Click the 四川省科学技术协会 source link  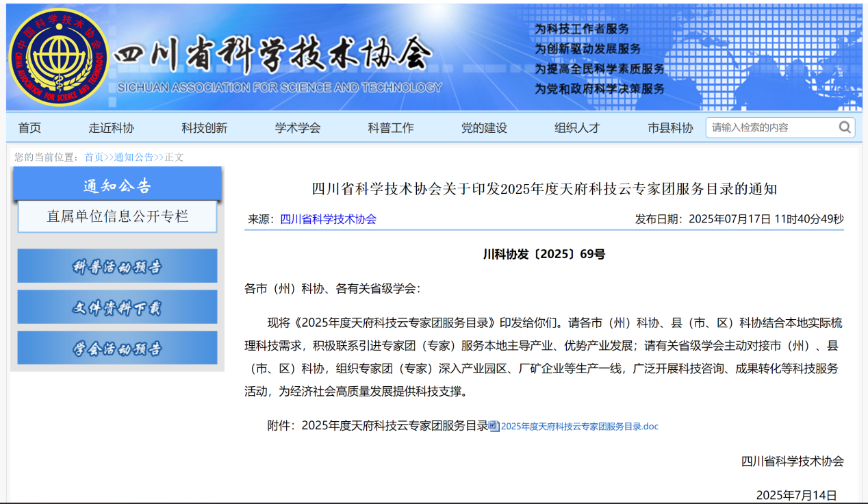tap(328, 219)
